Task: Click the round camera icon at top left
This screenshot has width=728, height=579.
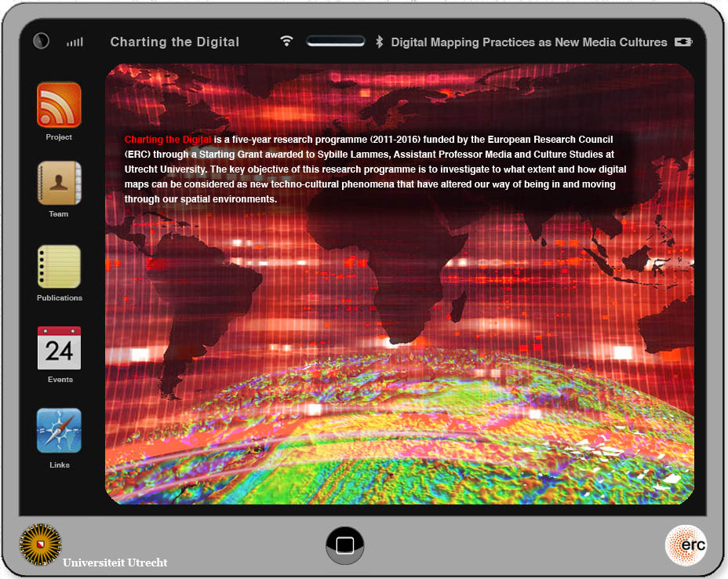Action: pyautogui.click(x=42, y=42)
